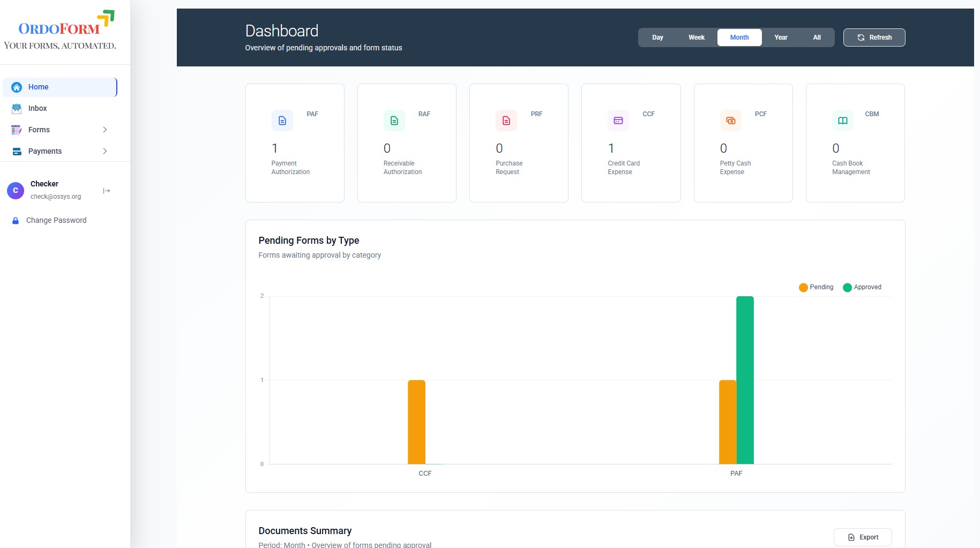Export the Documents Summary

coord(863,537)
